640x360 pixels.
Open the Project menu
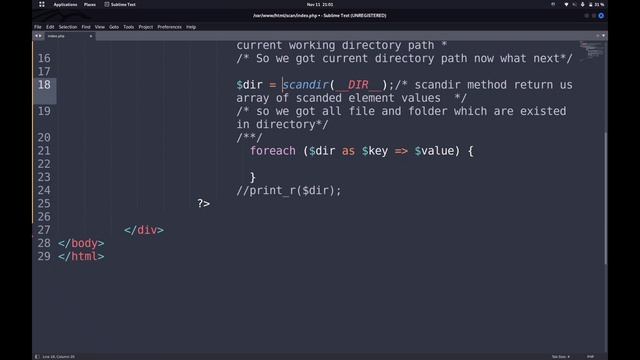point(146,27)
